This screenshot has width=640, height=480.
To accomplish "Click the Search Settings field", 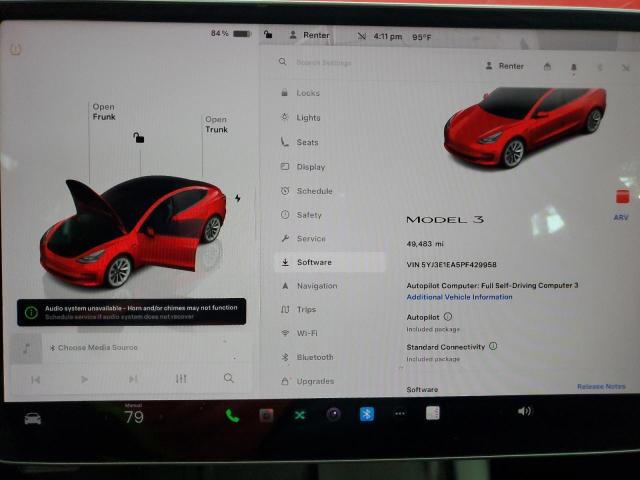I will pos(323,62).
